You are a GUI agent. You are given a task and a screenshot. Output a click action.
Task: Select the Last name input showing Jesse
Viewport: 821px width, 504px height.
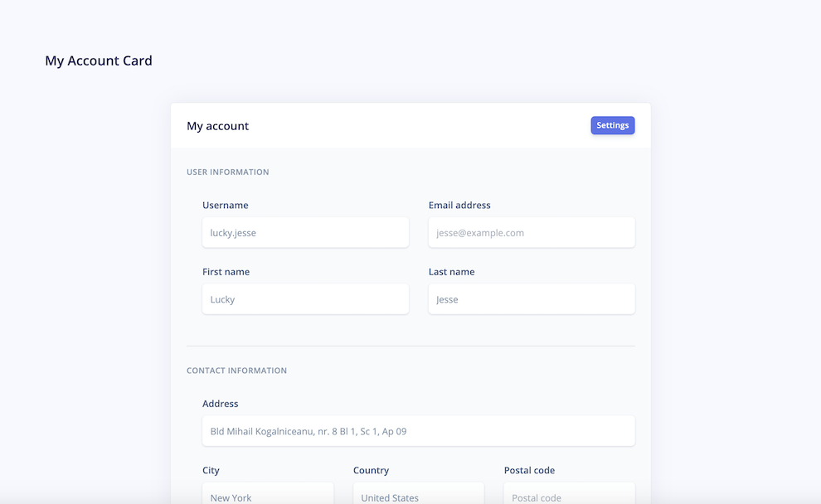531,298
